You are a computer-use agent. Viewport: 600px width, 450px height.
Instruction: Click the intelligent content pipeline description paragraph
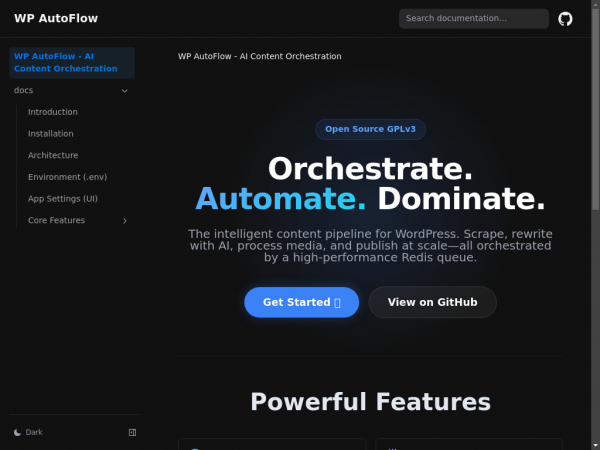(x=370, y=246)
